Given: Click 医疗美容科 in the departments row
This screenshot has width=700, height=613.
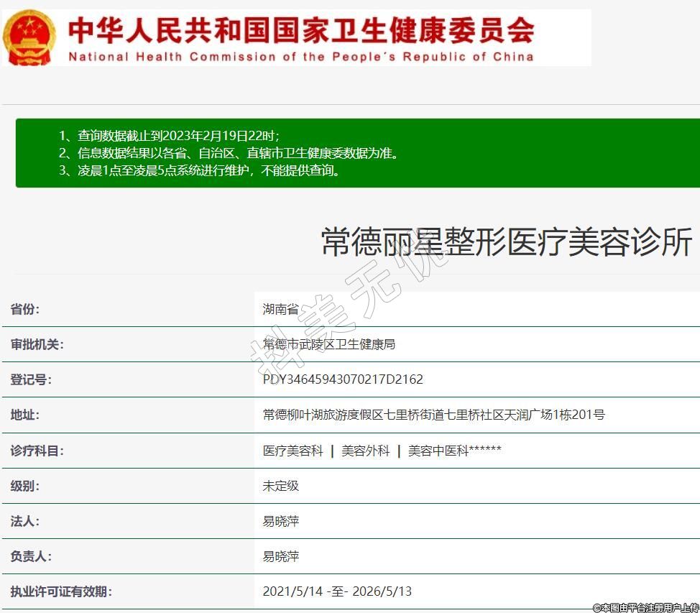Looking at the screenshot, I should pyautogui.click(x=293, y=451).
